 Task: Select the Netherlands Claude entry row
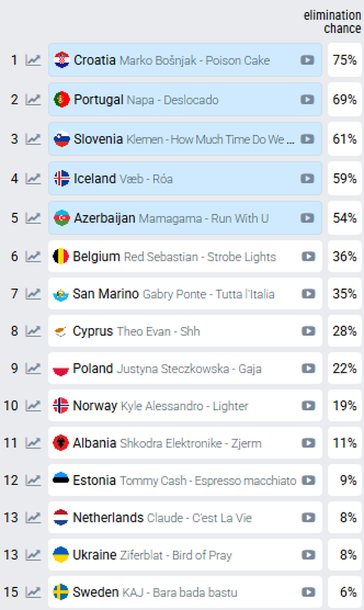(185, 518)
